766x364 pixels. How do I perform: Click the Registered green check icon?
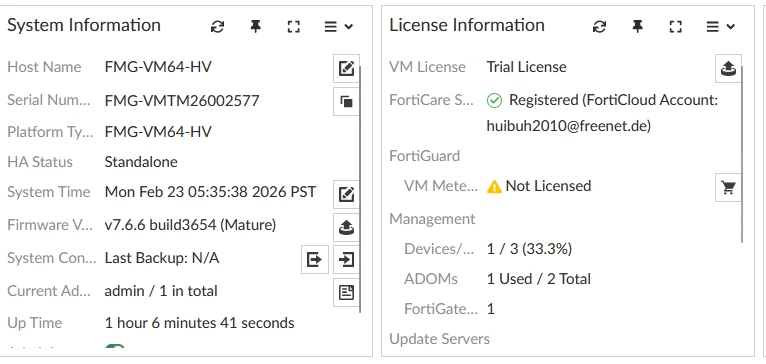pos(494,101)
